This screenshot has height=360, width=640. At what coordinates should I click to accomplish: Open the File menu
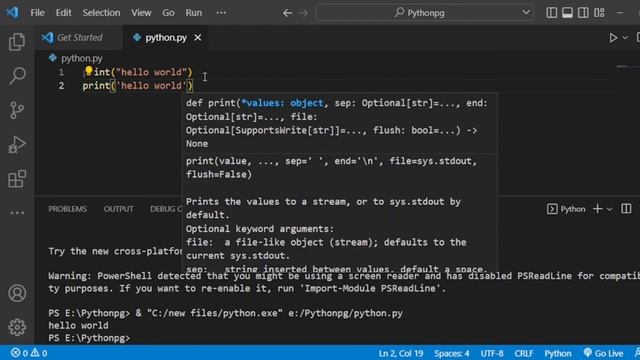pos(37,13)
